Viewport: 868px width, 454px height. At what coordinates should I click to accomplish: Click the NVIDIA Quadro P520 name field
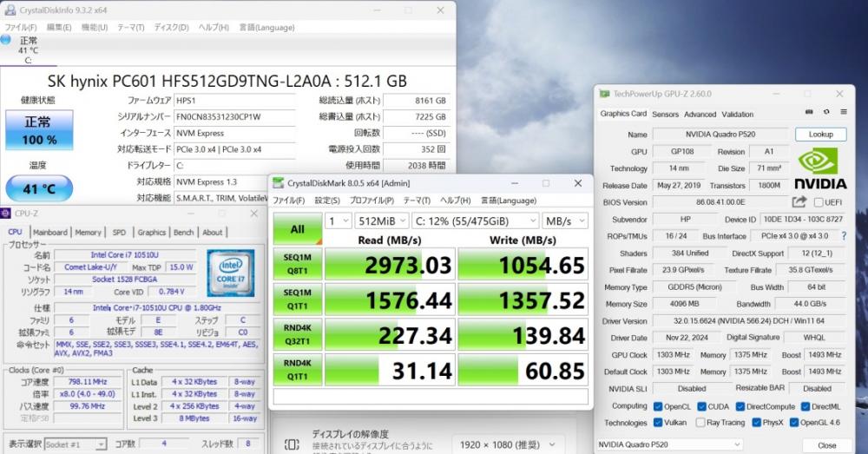point(720,134)
